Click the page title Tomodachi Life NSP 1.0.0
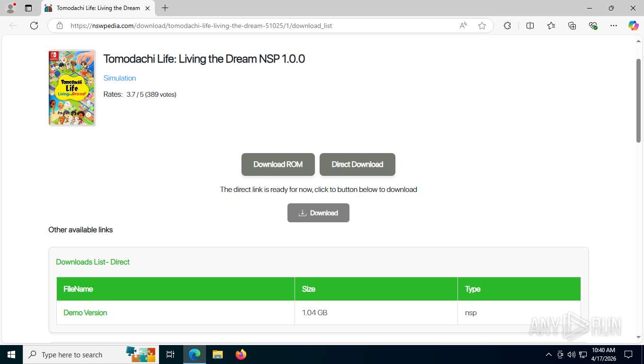This screenshot has width=644, height=364. point(204,59)
